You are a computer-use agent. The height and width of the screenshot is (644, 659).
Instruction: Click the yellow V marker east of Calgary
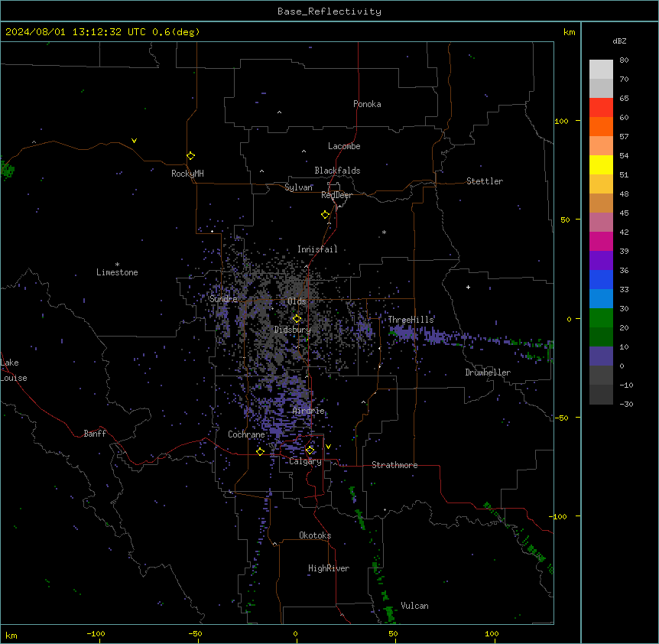click(x=328, y=447)
